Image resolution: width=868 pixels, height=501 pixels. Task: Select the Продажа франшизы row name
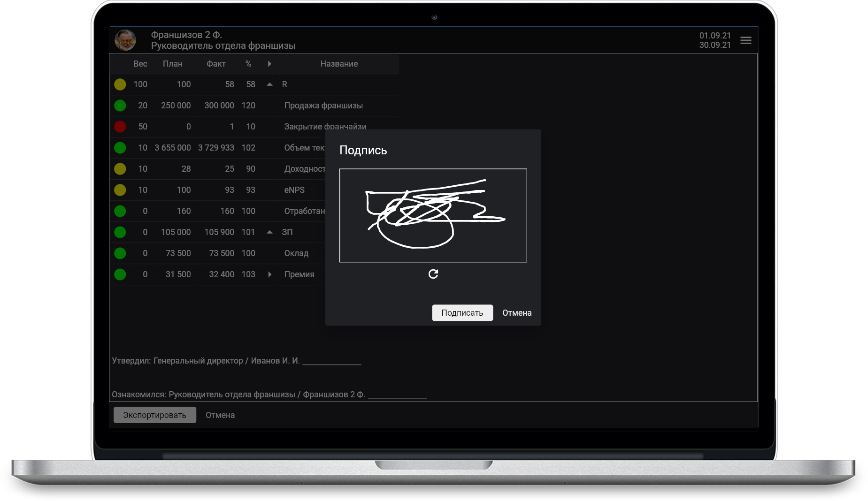(323, 106)
